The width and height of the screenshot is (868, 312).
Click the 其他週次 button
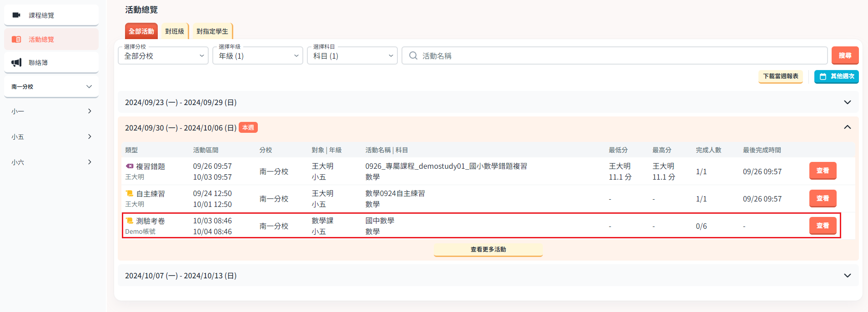coord(836,76)
